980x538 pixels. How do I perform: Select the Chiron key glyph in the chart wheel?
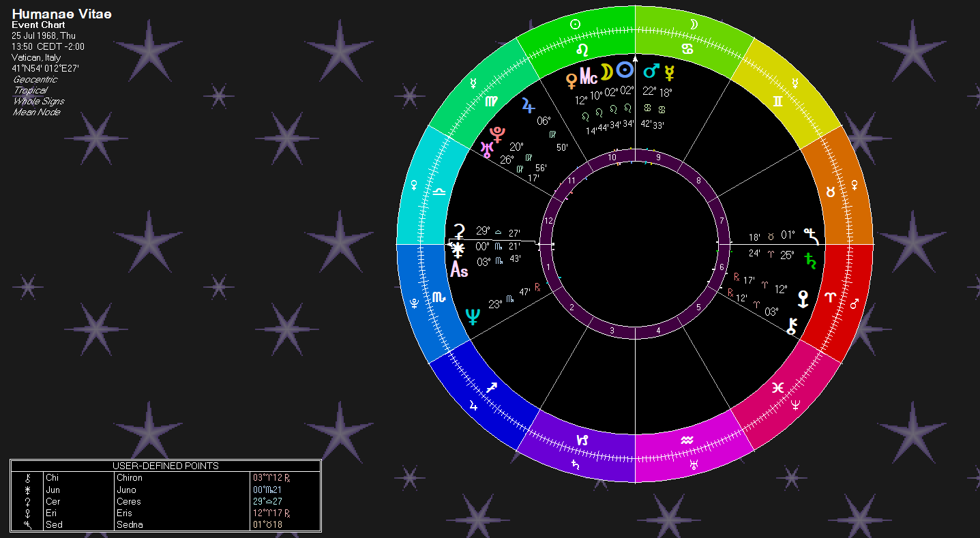(791, 326)
